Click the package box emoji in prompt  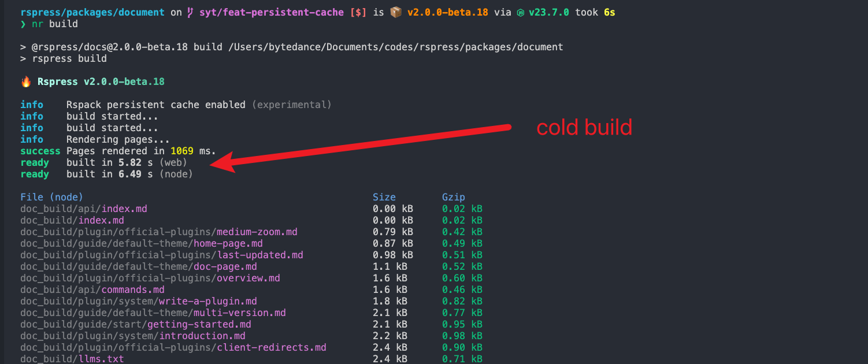click(396, 12)
